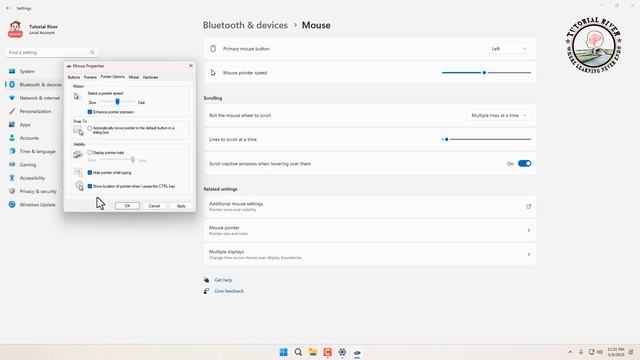Screen dimensions: 640x360
Task: Click the Mouse pointer speed slider handle in Settings
Action: (484, 73)
